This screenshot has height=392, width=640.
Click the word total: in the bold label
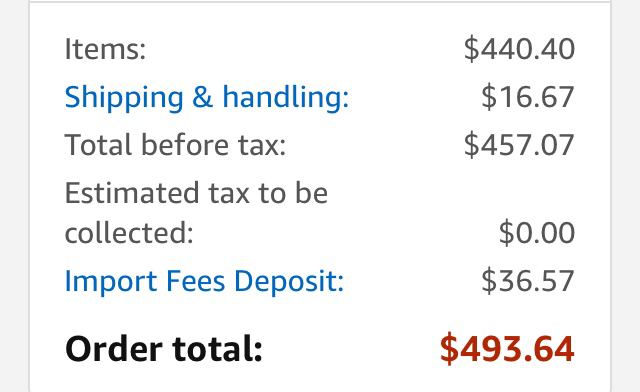click(x=218, y=349)
